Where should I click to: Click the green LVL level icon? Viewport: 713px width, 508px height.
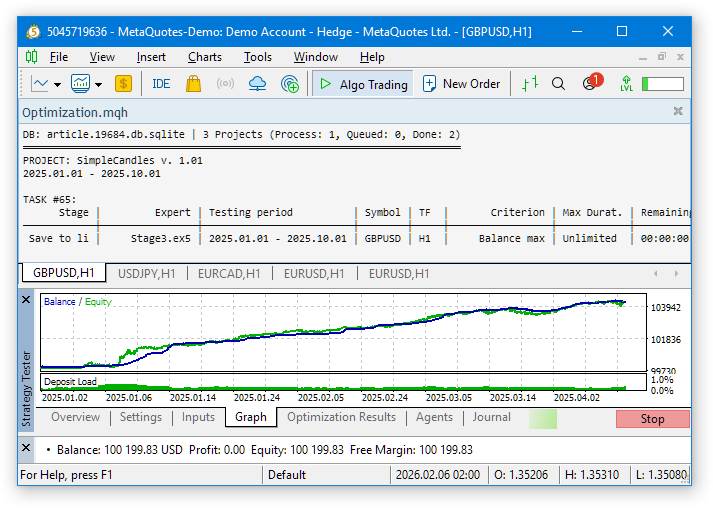[626, 84]
